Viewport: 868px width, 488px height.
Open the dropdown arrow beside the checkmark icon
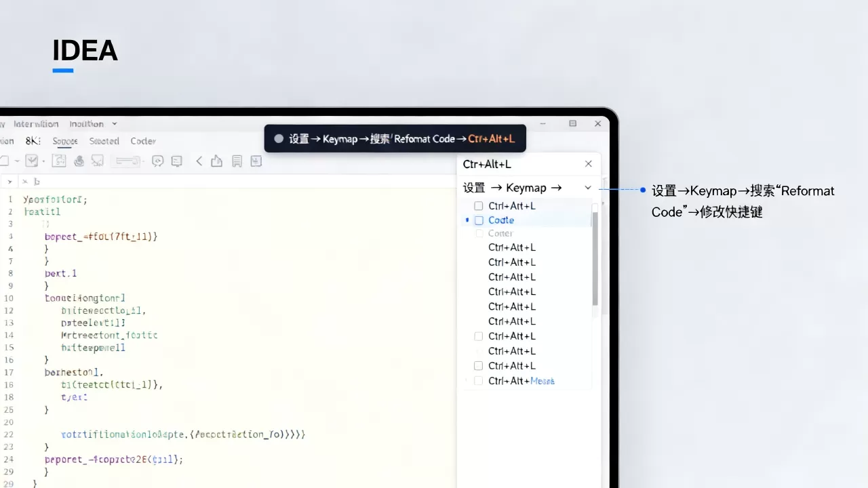[44, 161]
